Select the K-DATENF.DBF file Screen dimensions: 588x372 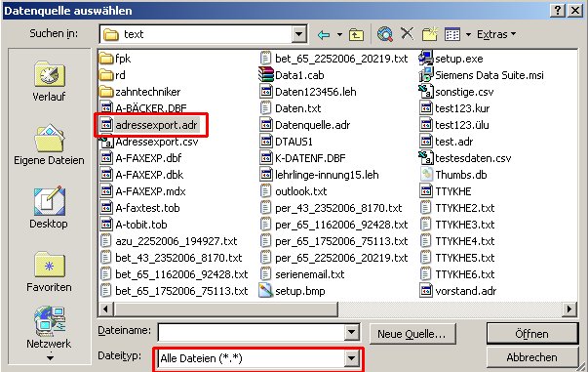(302, 158)
